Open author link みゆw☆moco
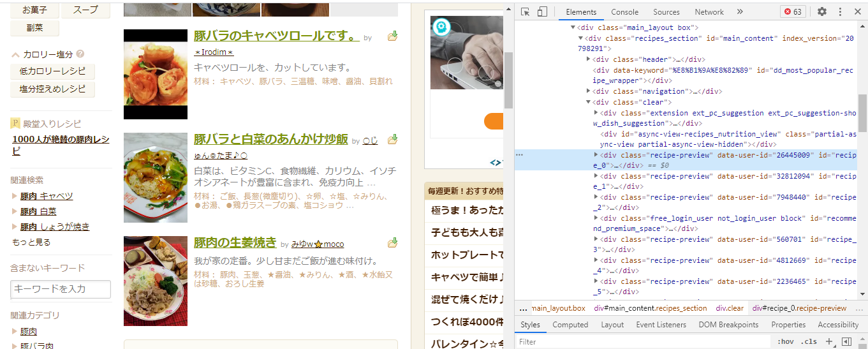 (x=318, y=244)
